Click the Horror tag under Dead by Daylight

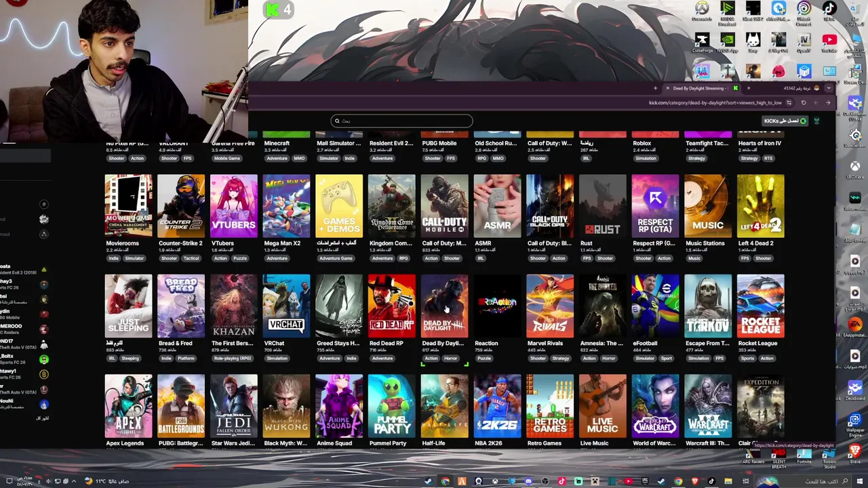[x=450, y=358]
